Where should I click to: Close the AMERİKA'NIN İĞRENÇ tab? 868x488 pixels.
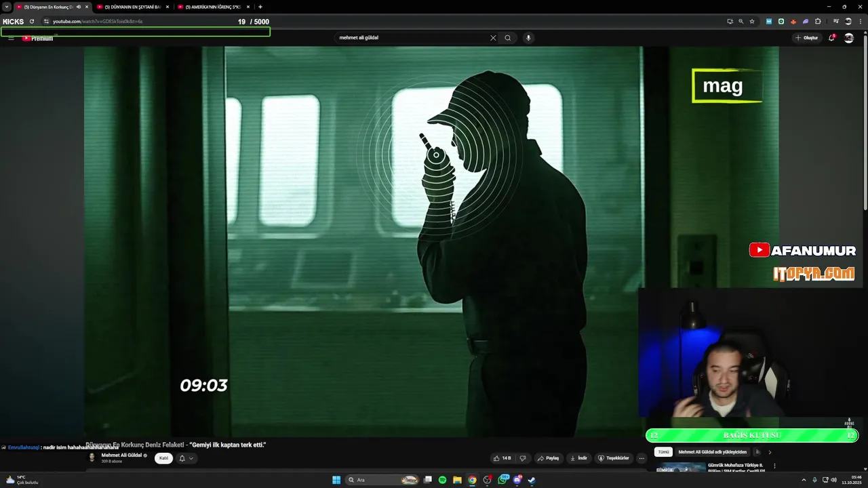point(248,7)
